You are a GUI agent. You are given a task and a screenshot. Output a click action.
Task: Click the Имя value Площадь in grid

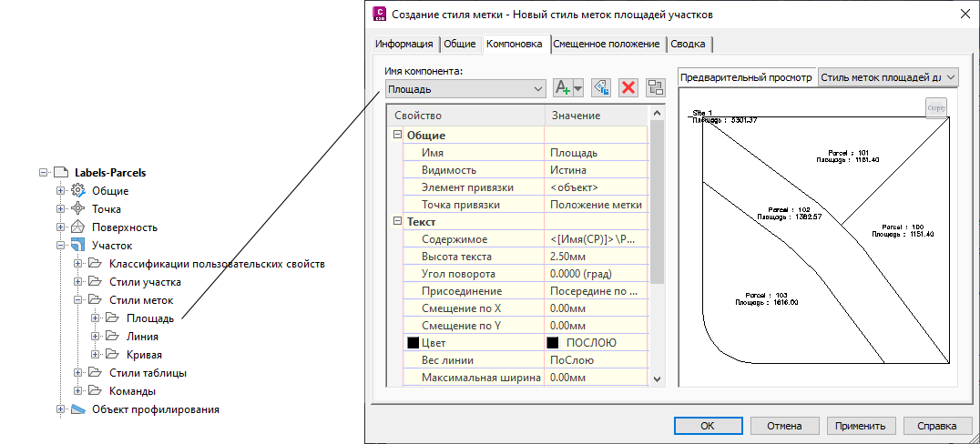click(597, 152)
